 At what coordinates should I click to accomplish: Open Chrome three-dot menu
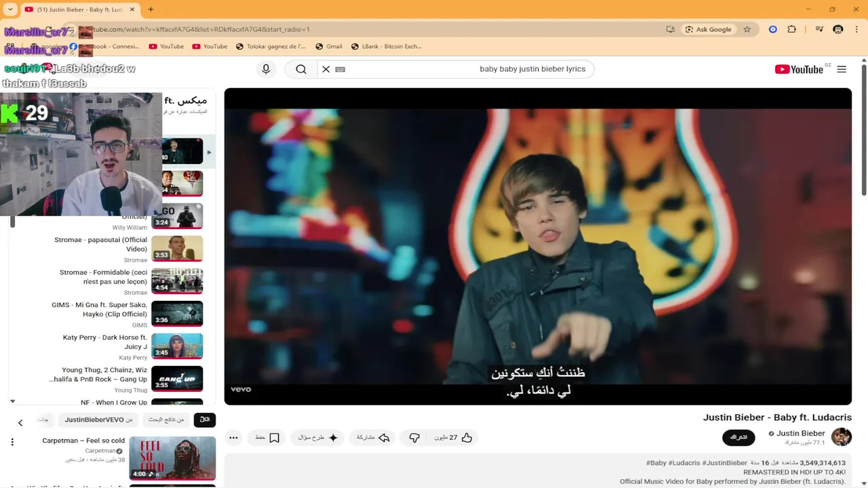point(857,29)
